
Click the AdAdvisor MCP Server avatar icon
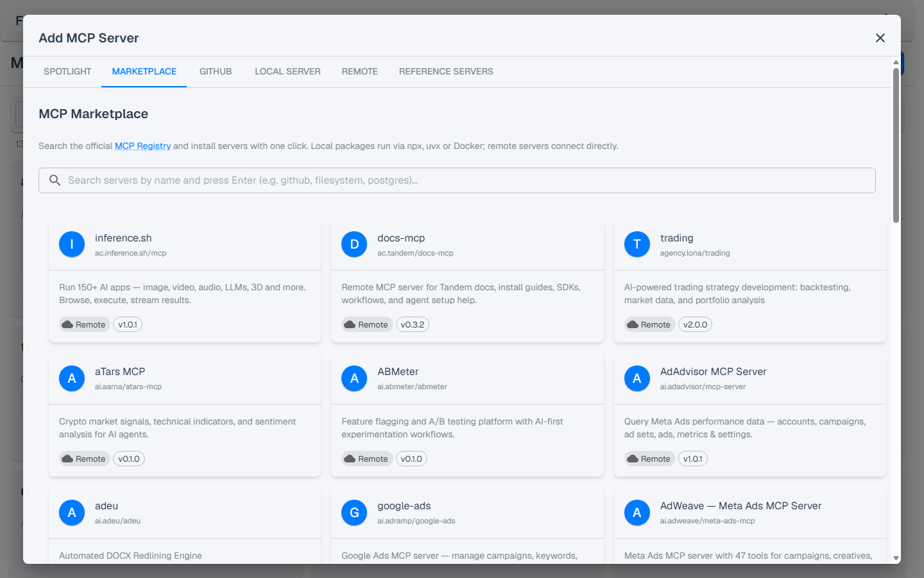(637, 378)
